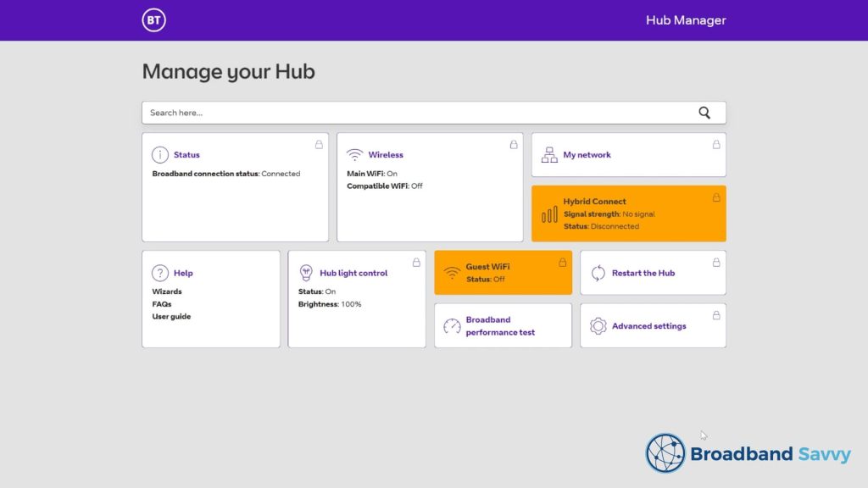Image resolution: width=868 pixels, height=488 pixels.
Task: Click the padlock on Advanced settings card
Action: [x=716, y=315]
